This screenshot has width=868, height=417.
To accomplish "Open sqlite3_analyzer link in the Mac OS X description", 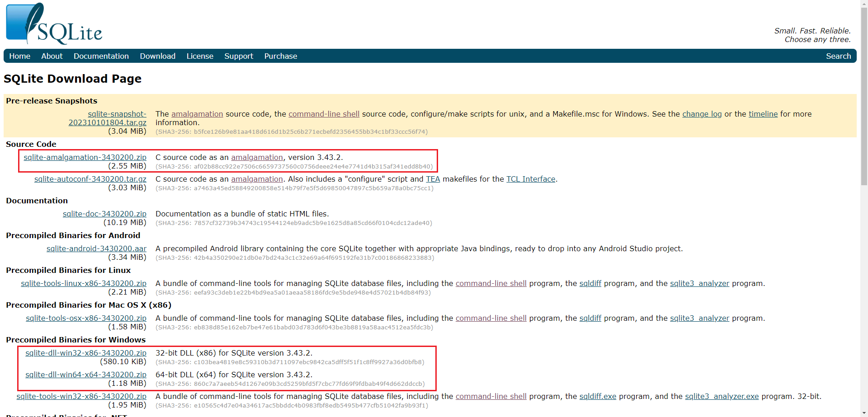I will point(699,318).
